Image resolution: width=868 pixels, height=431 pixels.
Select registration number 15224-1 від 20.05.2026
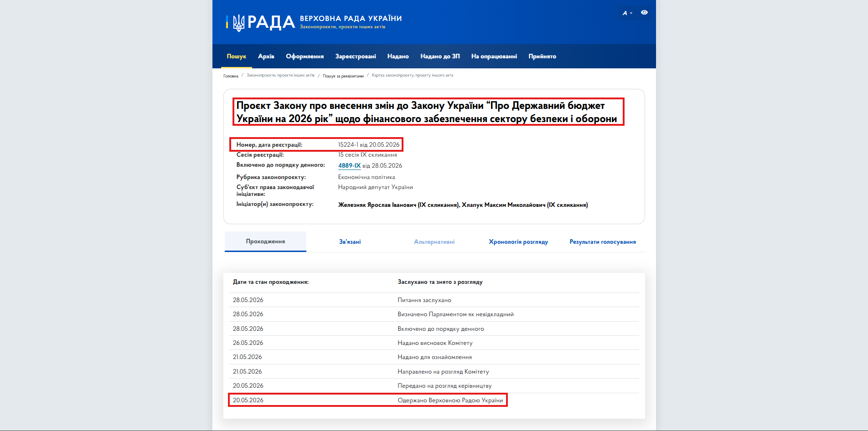click(369, 145)
